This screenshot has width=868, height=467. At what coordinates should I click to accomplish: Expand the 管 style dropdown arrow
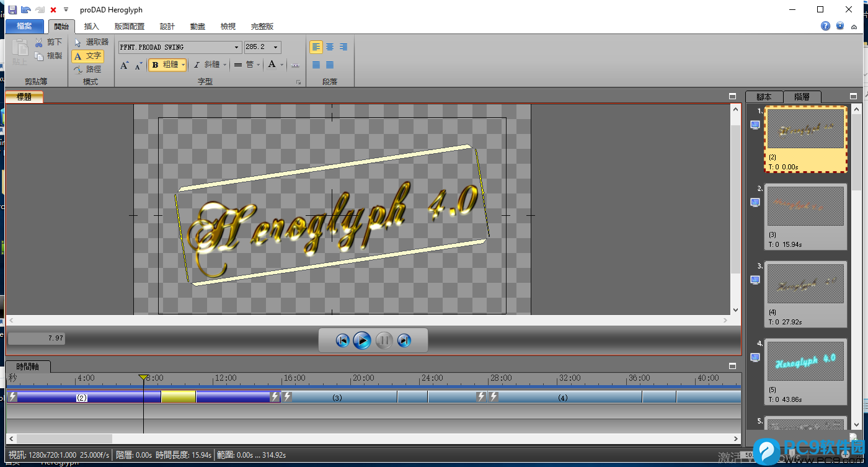tap(259, 64)
